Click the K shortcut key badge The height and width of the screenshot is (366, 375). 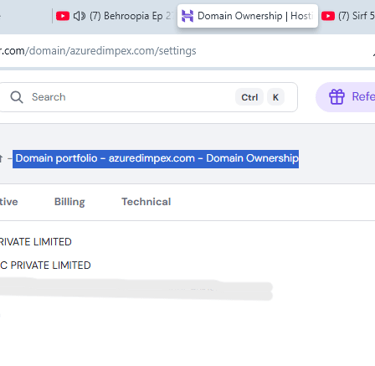(x=276, y=97)
